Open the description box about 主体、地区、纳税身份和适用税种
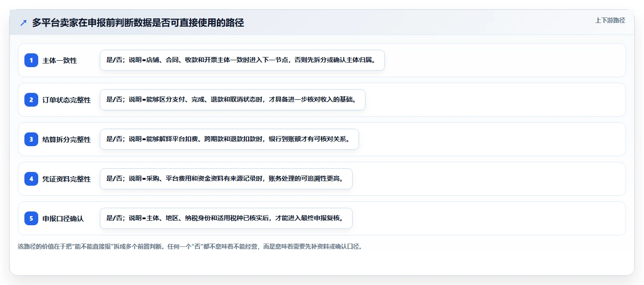 point(226,218)
